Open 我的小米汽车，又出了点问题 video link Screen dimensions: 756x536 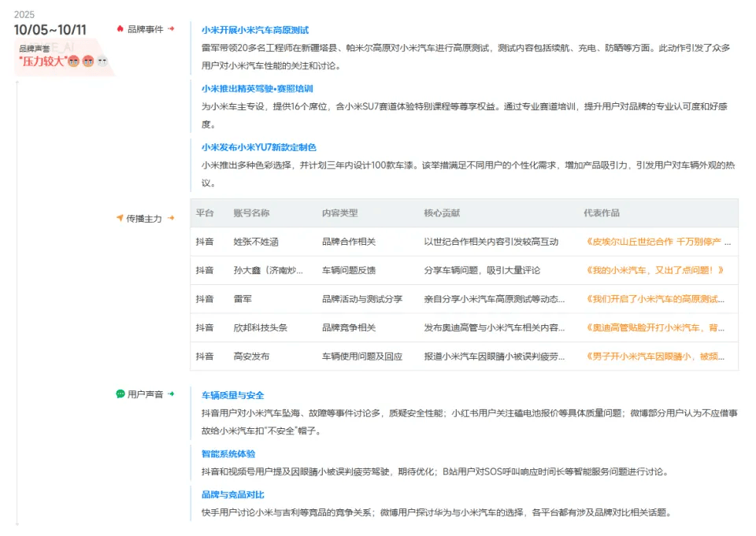pyautogui.click(x=654, y=270)
